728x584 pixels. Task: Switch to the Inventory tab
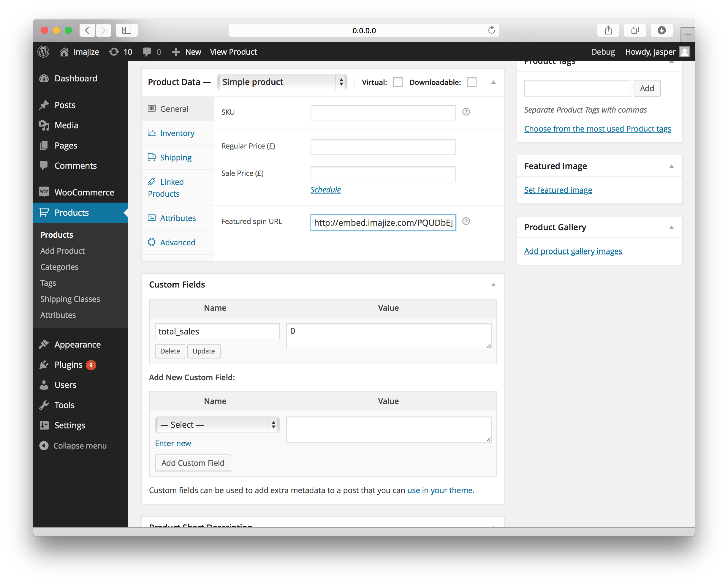coord(177,133)
